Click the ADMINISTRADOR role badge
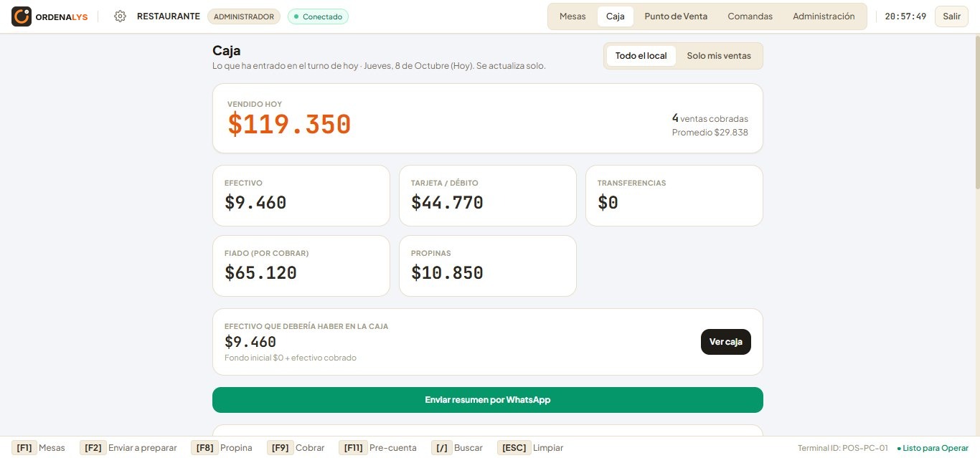The height and width of the screenshot is (458, 980). 244,16
